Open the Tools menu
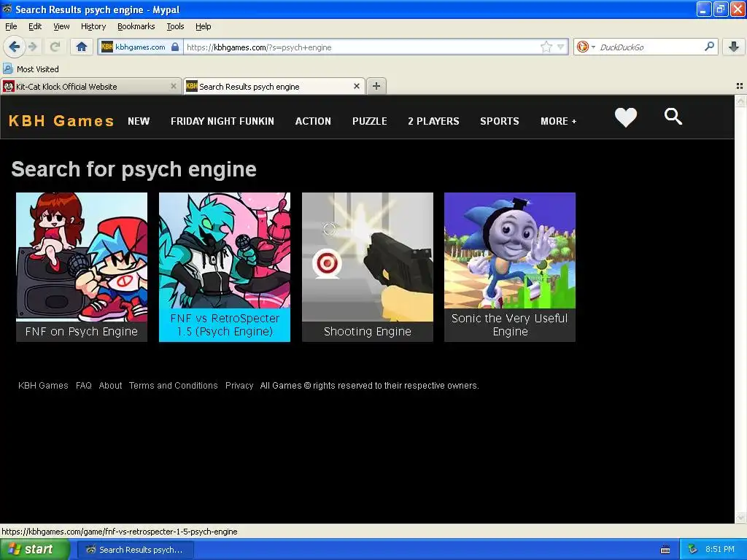The height and width of the screenshot is (560, 747). pyautogui.click(x=175, y=26)
